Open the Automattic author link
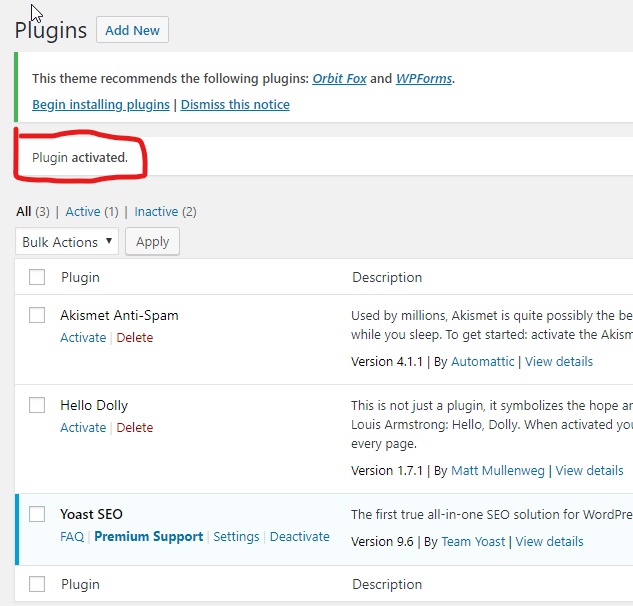 point(482,361)
